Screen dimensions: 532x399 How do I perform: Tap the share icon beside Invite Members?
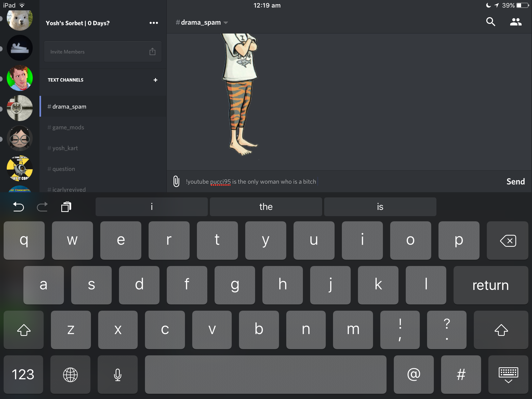click(152, 52)
